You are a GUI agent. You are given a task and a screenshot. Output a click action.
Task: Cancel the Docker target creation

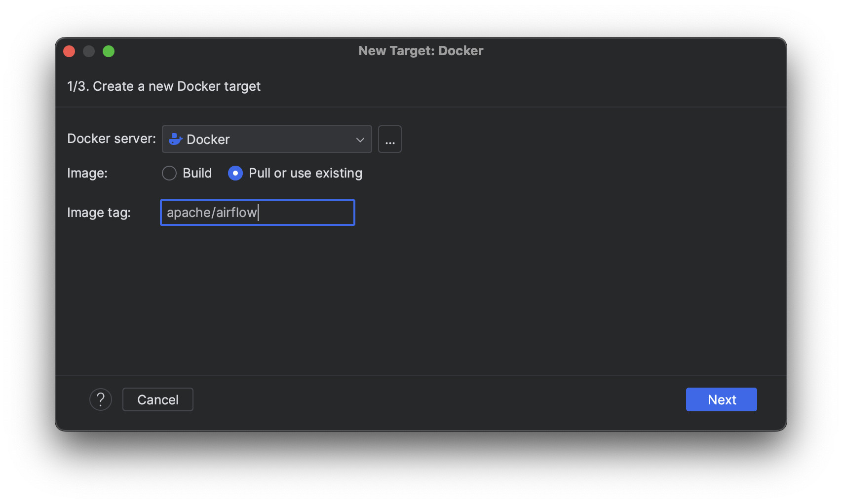click(157, 399)
